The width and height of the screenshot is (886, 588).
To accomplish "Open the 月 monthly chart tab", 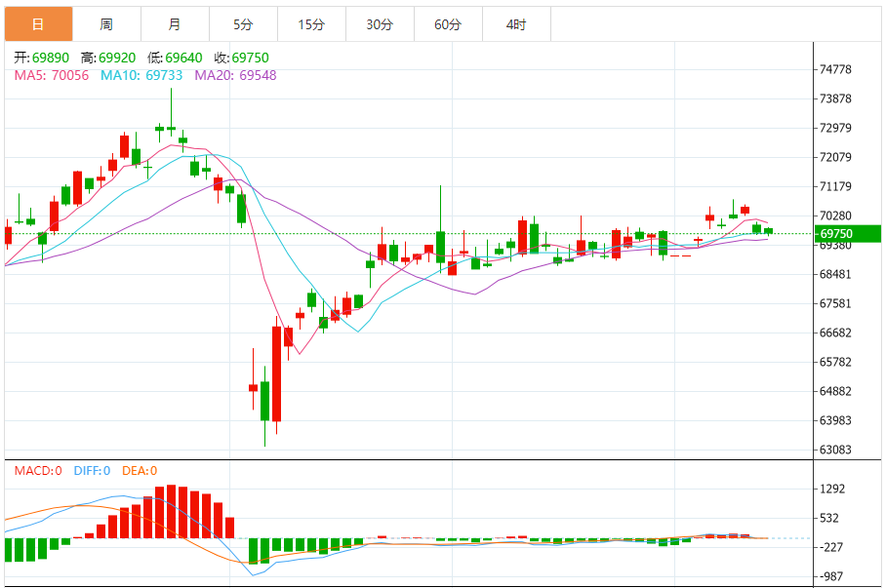I will point(176,24).
